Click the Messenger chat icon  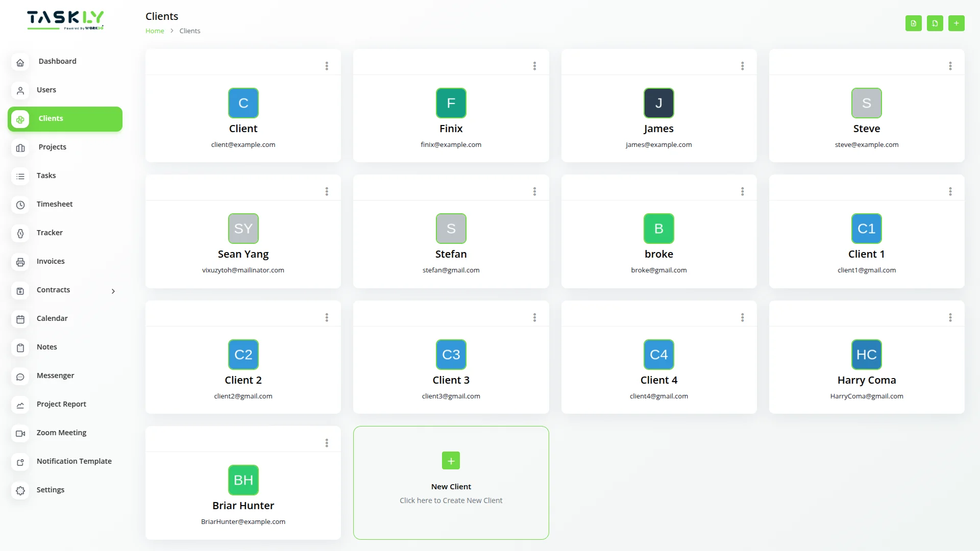20,377
